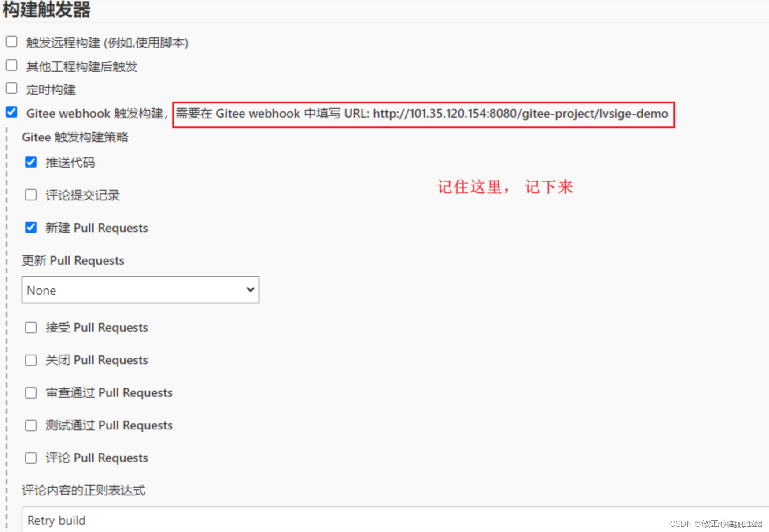Click the 构建触发器 section heading
769x532 pixels.
tap(47, 9)
